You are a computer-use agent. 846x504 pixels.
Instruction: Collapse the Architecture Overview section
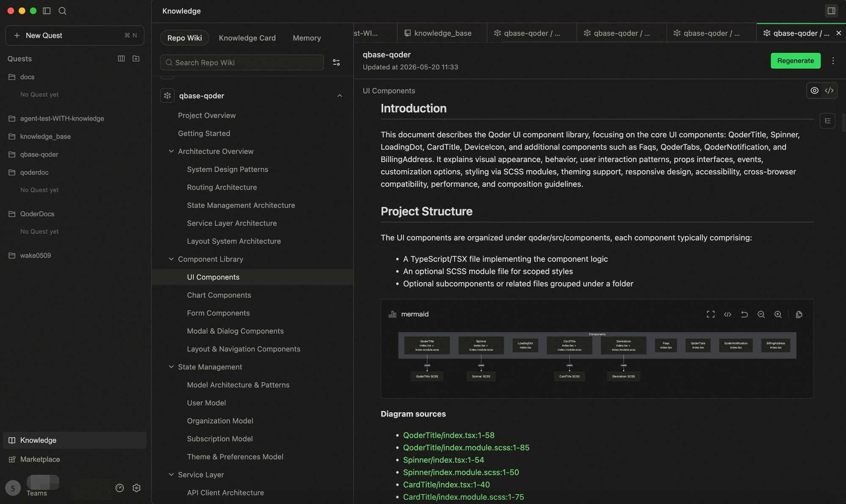[x=171, y=151]
